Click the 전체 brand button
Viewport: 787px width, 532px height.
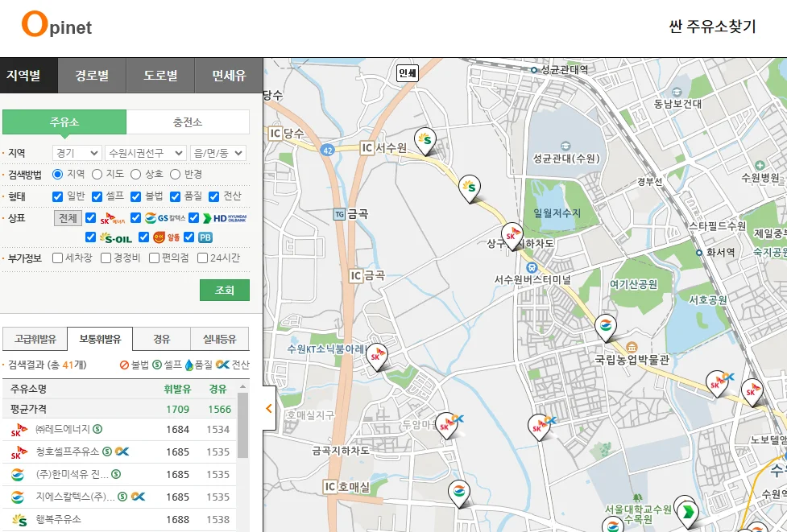point(68,218)
